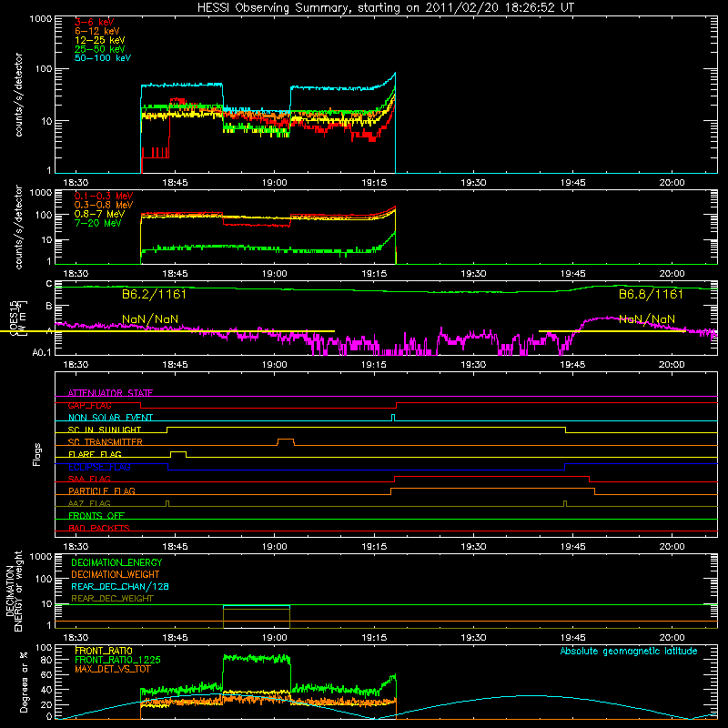Choose the 0.8-7 MeV legend entry
This screenshot has width=728, height=728.
(99, 214)
